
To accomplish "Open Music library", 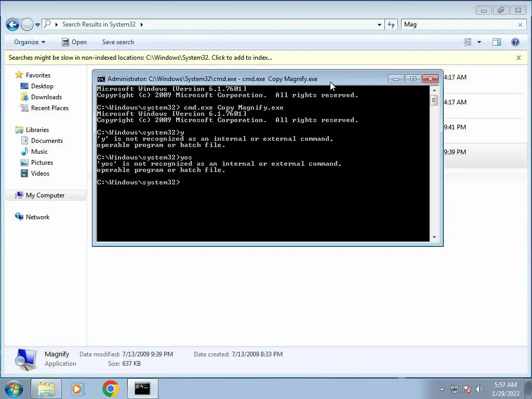I will (39, 151).
